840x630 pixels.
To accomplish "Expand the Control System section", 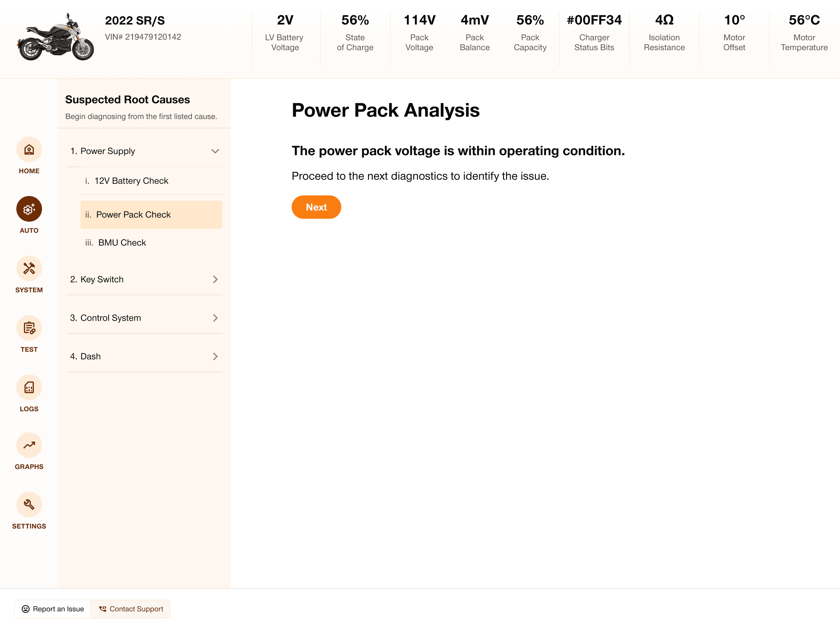I will [x=215, y=318].
